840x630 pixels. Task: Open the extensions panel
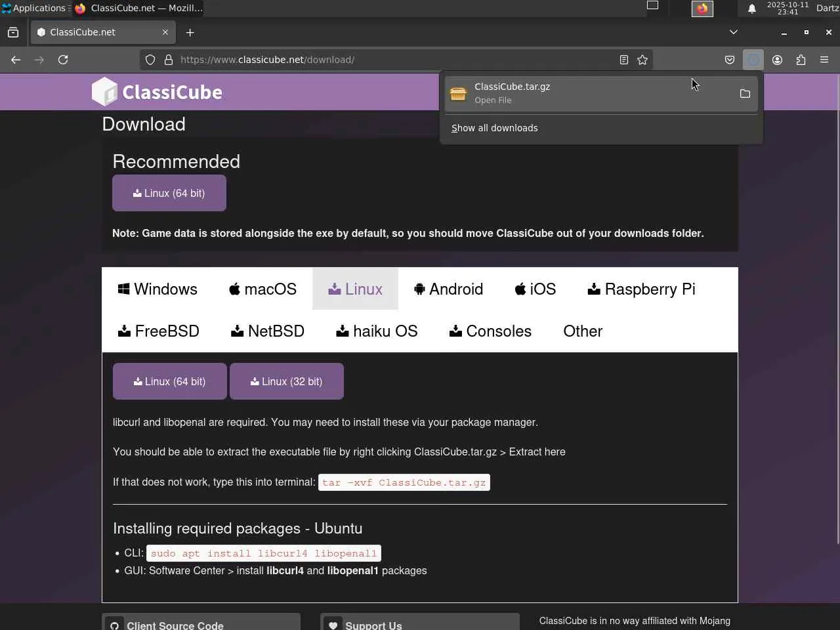click(801, 60)
